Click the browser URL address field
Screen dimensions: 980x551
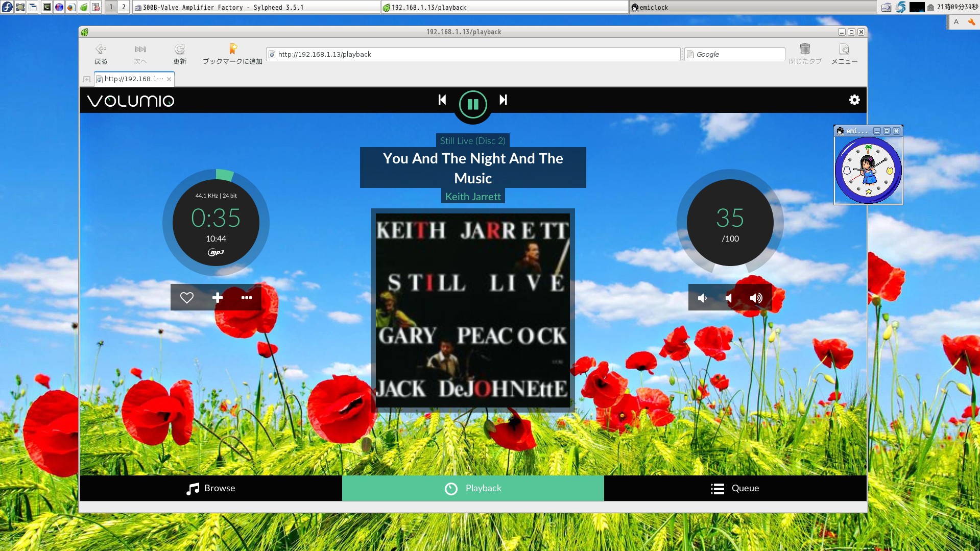pyautogui.click(x=472, y=54)
